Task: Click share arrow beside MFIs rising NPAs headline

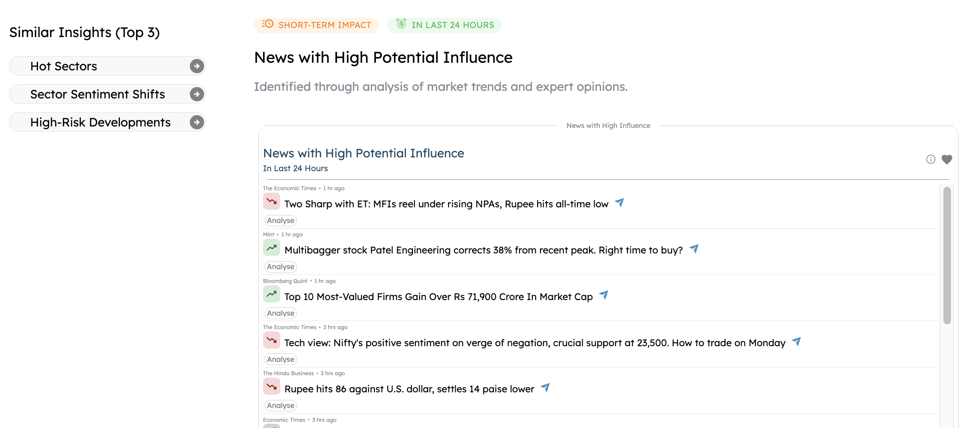Action: 619,203
